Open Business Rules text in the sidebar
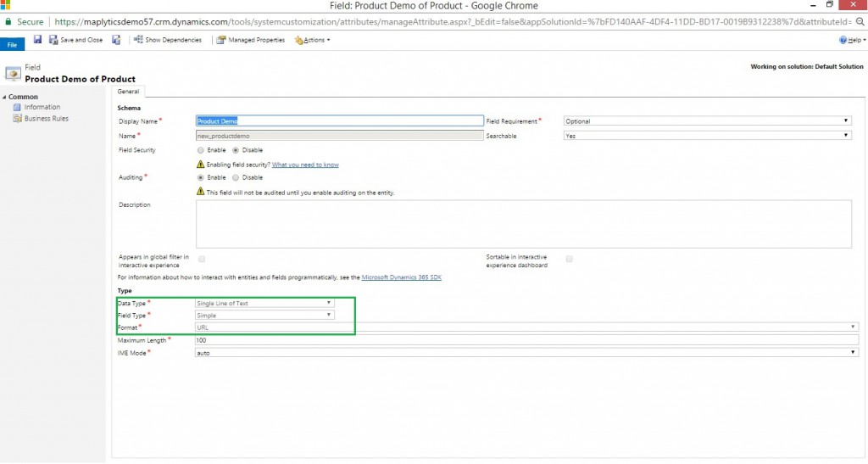 coord(47,119)
